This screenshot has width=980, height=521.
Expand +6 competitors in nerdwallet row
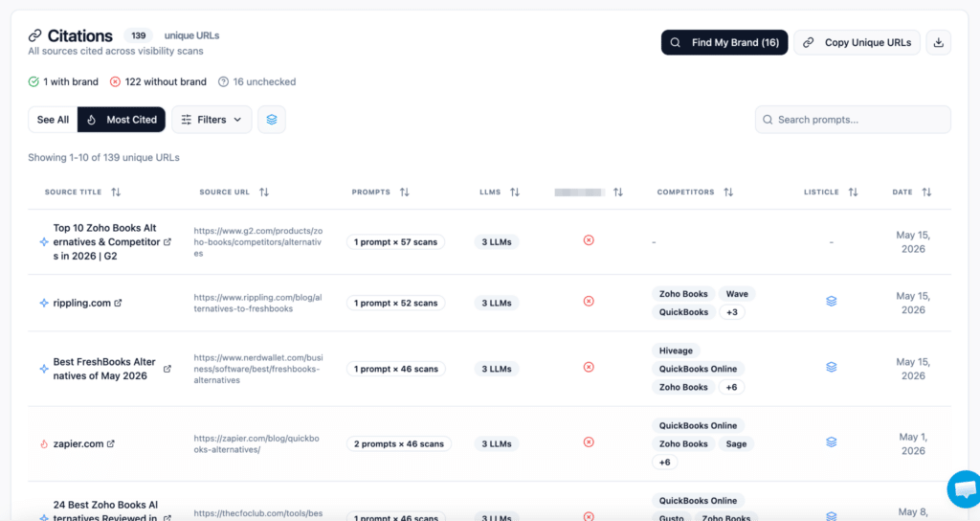[x=731, y=387]
